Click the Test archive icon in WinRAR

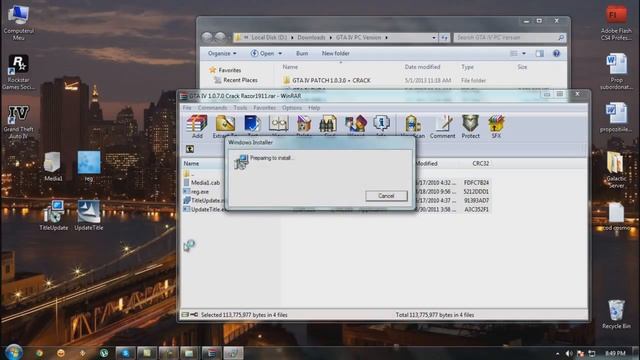coord(252,127)
